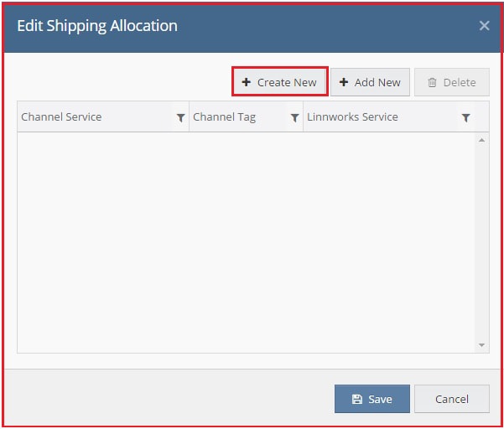Click the plus icon on Add New

(344, 82)
